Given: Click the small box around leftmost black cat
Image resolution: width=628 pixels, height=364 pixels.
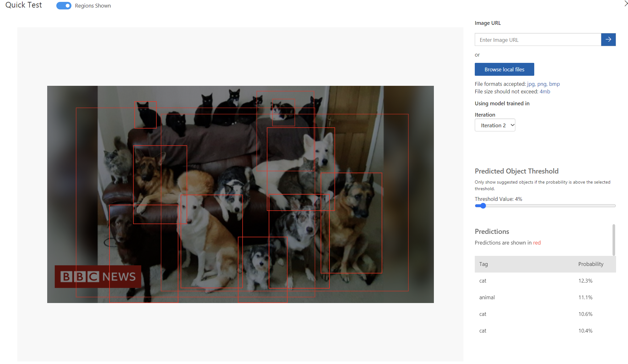Looking at the screenshot, I should click(145, 115).
